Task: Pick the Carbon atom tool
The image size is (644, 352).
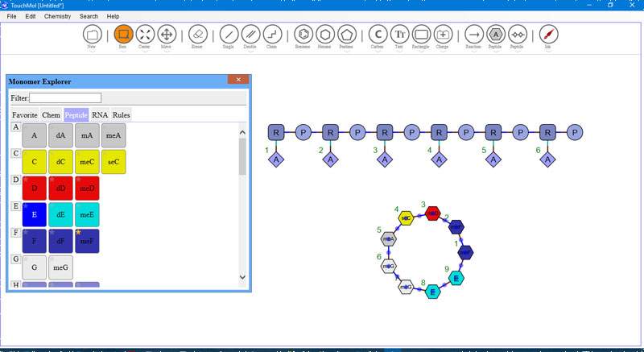Action: (378, 35)
